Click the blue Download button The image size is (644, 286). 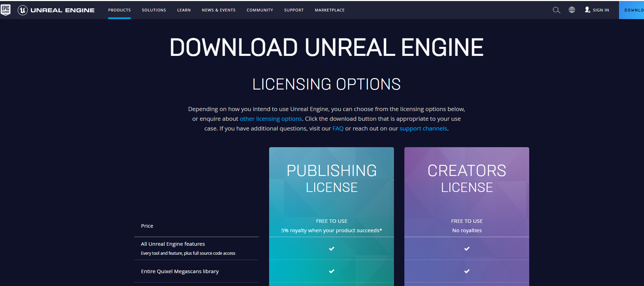[632, 10]
